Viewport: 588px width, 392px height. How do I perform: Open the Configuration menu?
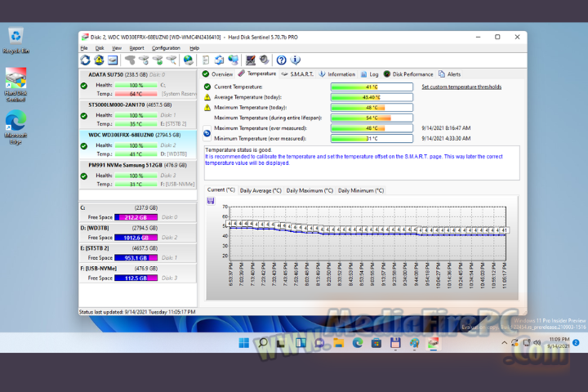(x=166, y=48)
